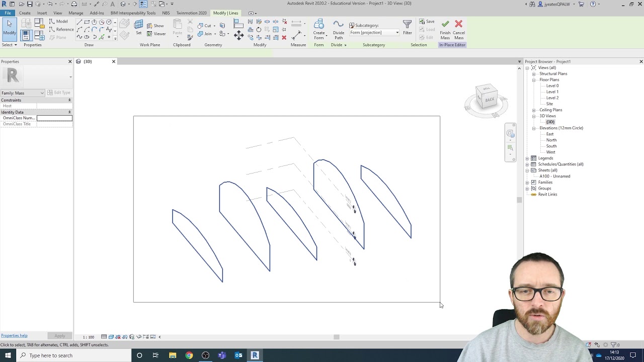Viewport: 644px width, 362px height.
Task: Click the Properties help link
Action: 14,335
